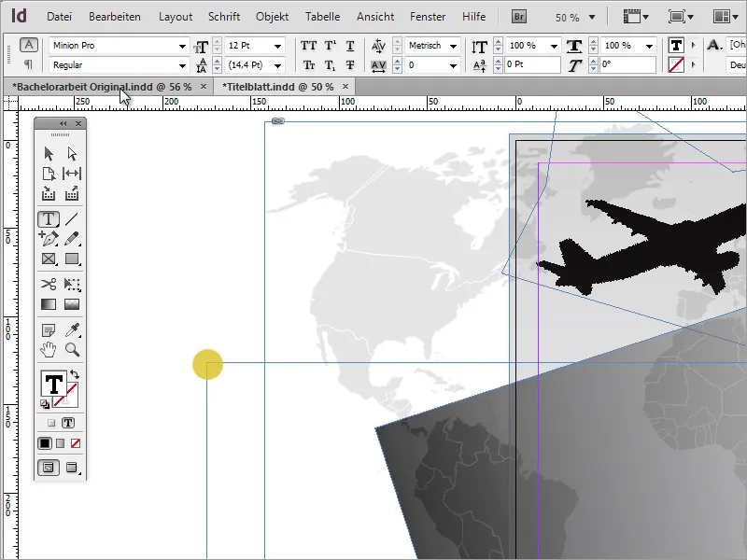Open the Objekt menu
This screenshot has width=747, height=560.
pos(272,17)
